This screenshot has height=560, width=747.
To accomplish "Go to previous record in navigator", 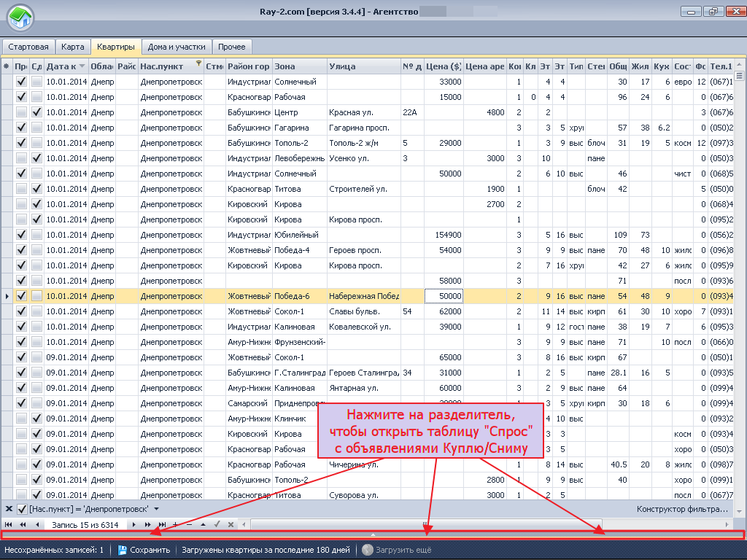I will [36, 524].
